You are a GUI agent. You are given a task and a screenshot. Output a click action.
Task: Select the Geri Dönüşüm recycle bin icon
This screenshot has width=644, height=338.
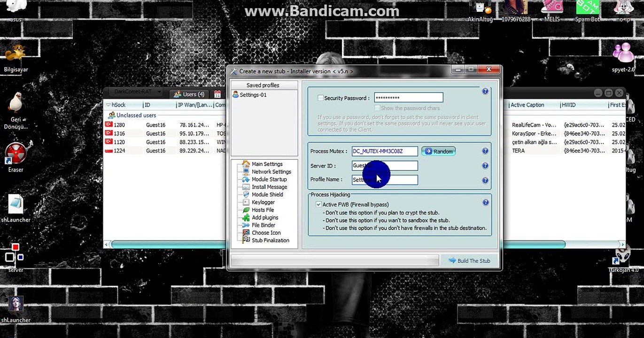click(16, 111)
